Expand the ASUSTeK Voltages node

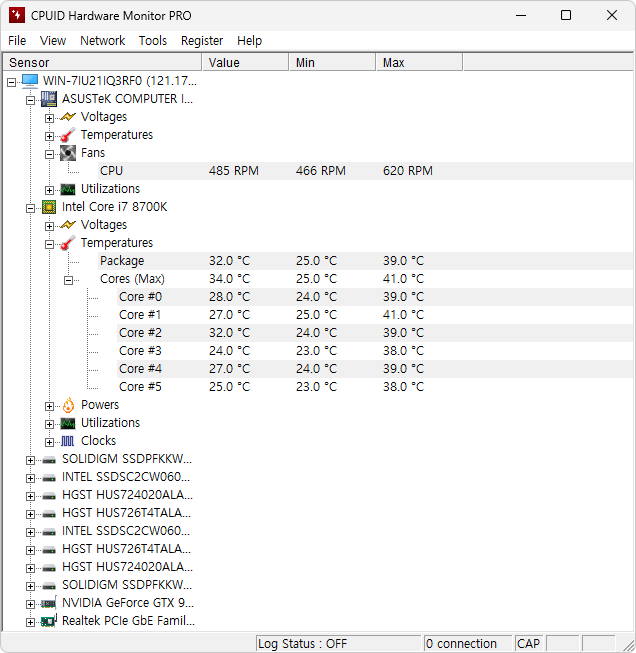49,118
